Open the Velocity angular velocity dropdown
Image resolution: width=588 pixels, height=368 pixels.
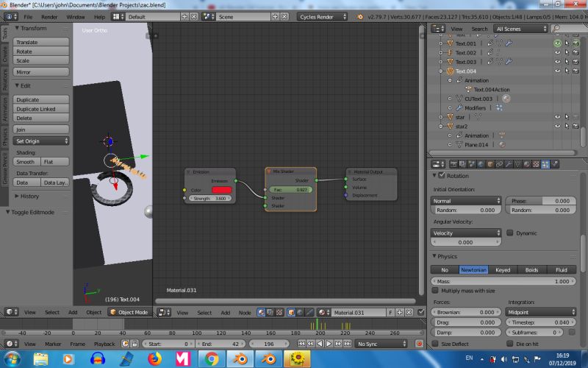pos(466,233)
